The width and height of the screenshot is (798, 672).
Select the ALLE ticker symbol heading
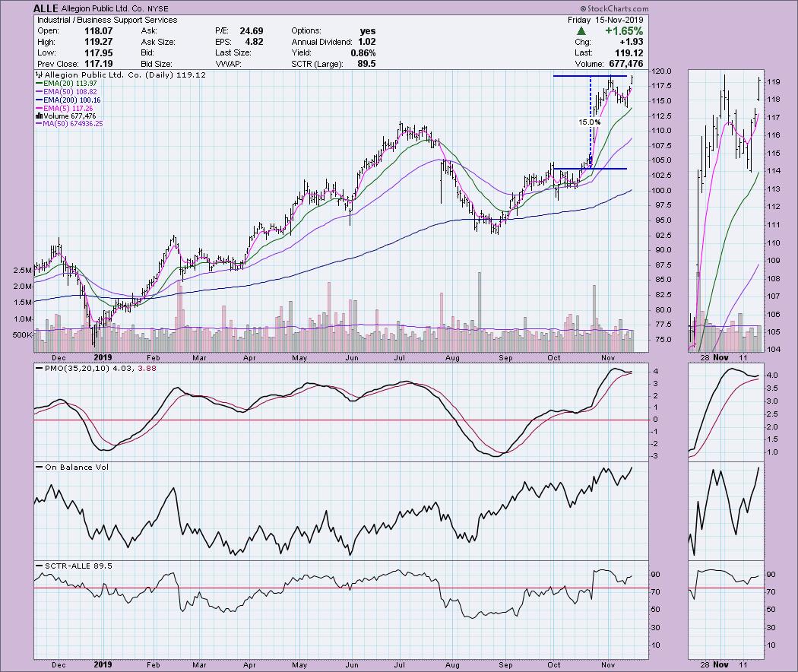coord(46,8)
